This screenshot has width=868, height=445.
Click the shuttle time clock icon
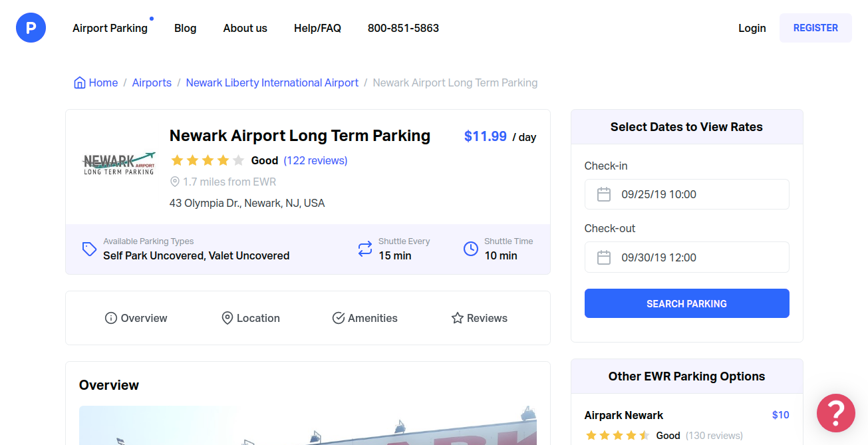coord(470,249)
